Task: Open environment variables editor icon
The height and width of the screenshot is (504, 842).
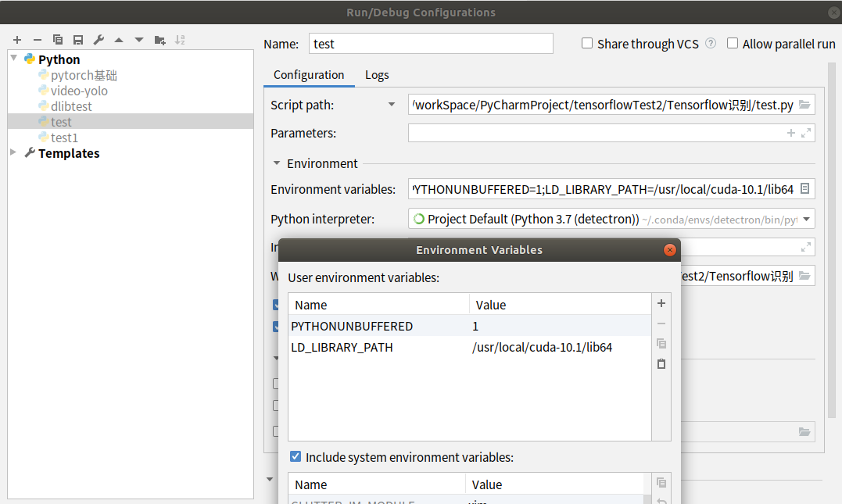Action: (x=804, y=189)
